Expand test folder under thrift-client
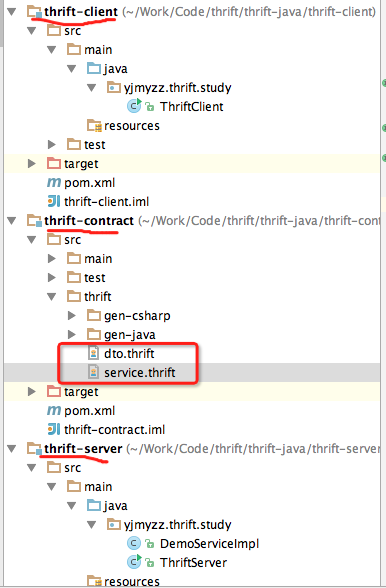 coord(52,144)
